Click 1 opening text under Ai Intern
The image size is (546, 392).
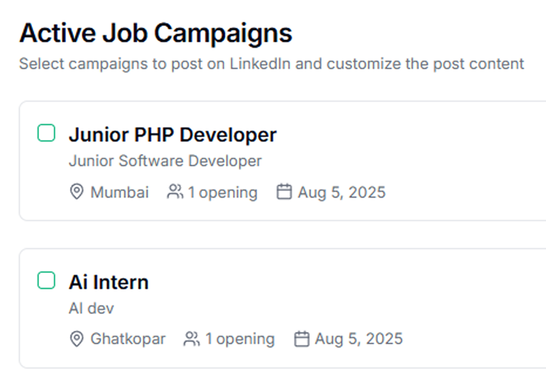coord(240,339)
